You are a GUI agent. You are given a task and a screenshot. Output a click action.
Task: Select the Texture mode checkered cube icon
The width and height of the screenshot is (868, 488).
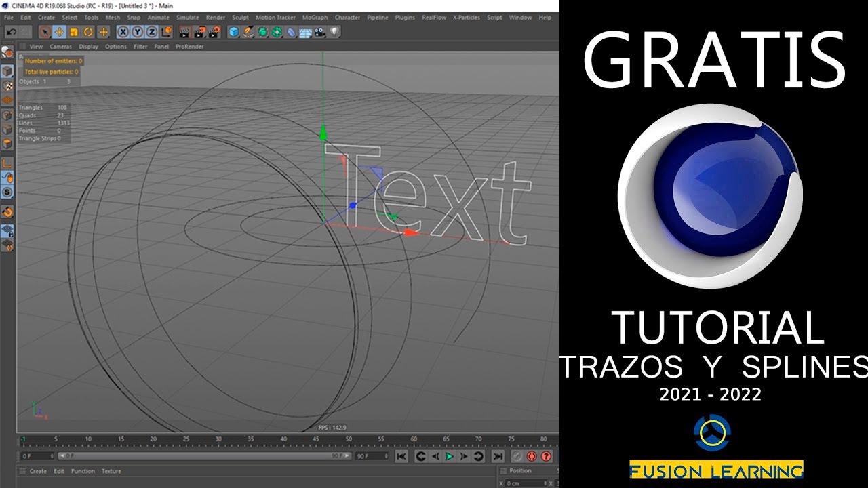point(7,86)
